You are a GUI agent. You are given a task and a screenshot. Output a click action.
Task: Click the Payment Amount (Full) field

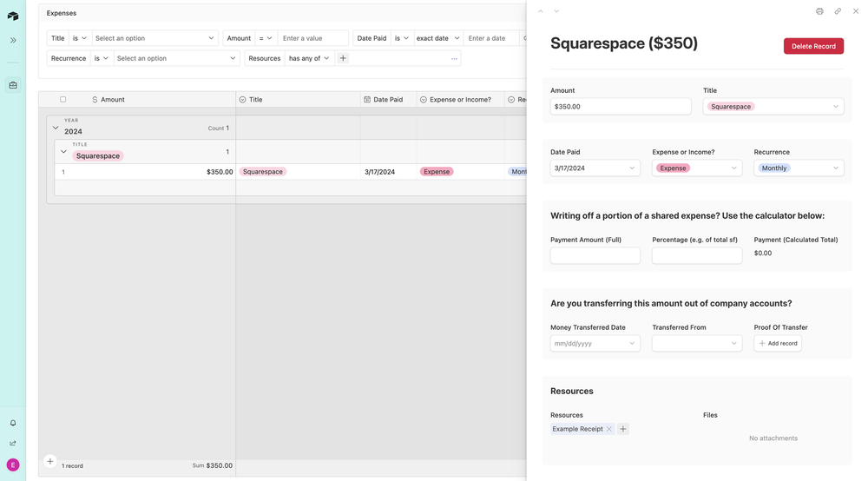[x=595, y=255]
